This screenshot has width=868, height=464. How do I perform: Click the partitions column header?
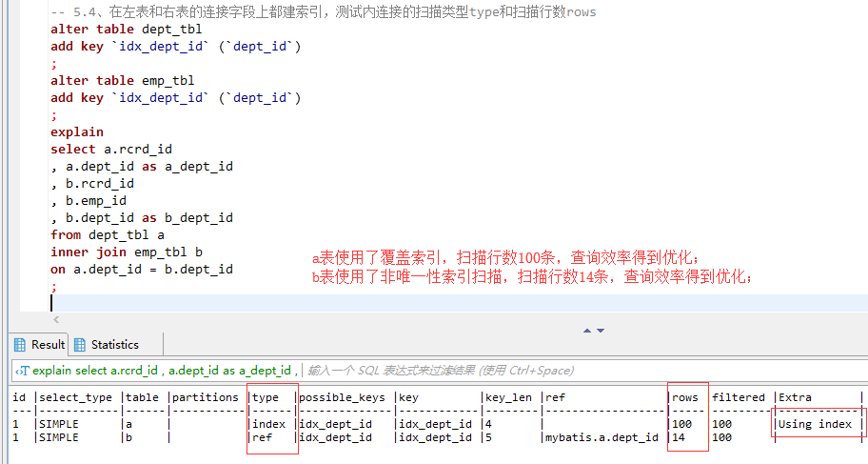tap(205, 397)
